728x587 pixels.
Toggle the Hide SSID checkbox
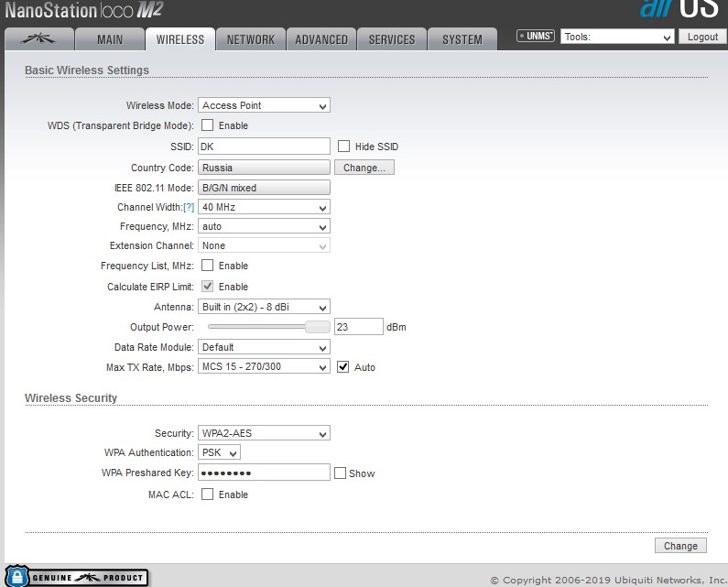(343, 147)
